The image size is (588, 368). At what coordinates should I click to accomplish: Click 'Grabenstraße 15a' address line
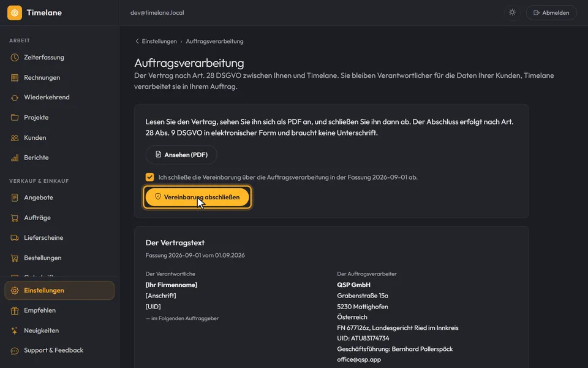(x=363, y=296)
